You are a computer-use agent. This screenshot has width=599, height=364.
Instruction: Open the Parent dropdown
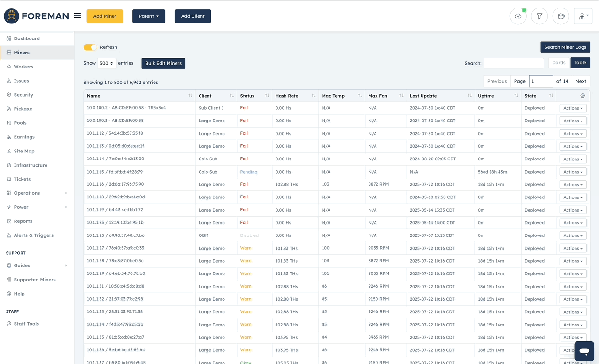(149, 16)
